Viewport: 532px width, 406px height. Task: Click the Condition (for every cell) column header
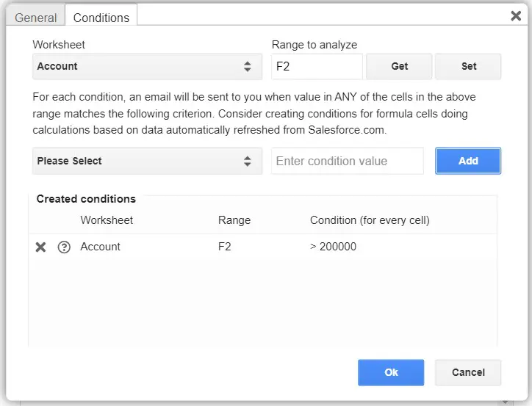click(x=370, y=220)
